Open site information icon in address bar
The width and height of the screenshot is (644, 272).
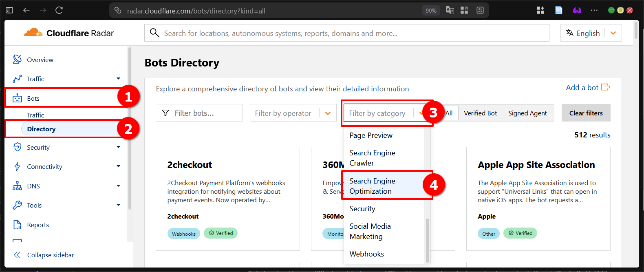tap(118, 11)
